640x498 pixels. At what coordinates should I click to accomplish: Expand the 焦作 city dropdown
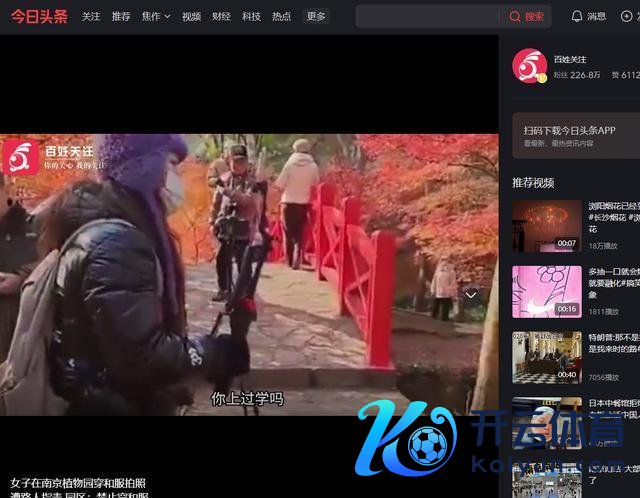[x=156, y=17]
